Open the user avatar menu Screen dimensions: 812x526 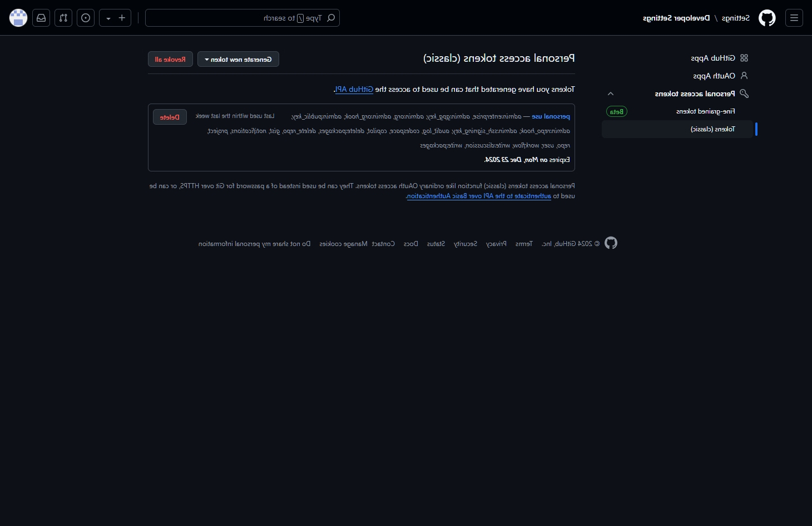[18, 18]
